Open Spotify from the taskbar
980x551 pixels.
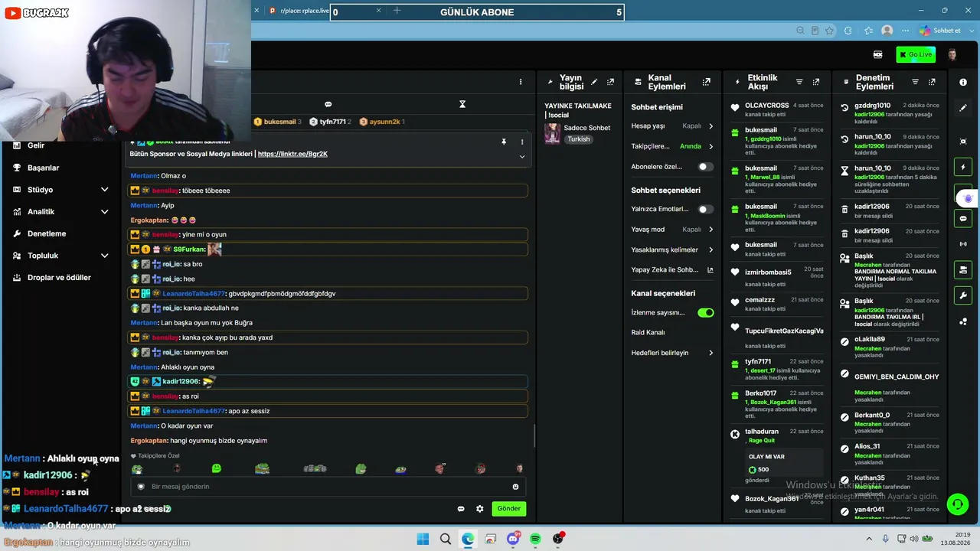tap(535, 539)
